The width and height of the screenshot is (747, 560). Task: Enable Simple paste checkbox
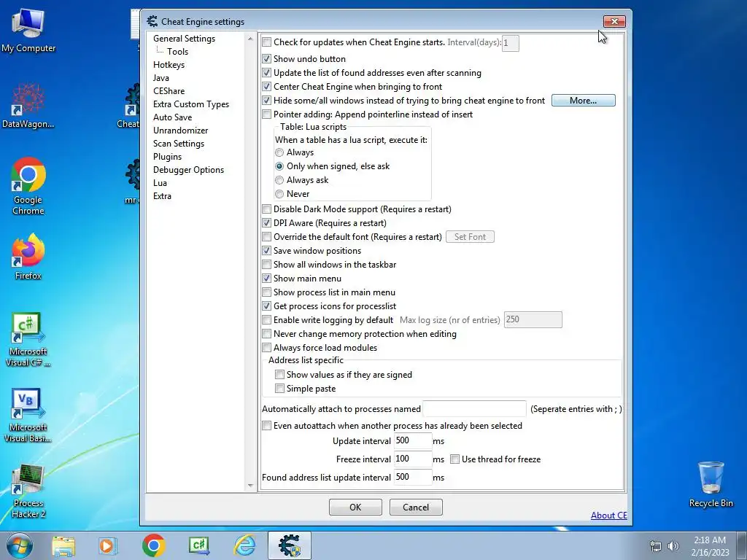click(x=279, y=389)
